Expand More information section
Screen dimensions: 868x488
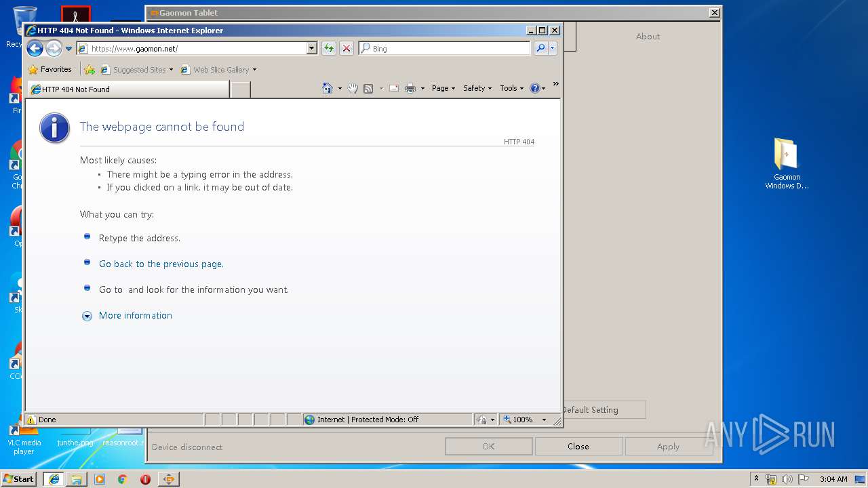(x=136, y=315)
